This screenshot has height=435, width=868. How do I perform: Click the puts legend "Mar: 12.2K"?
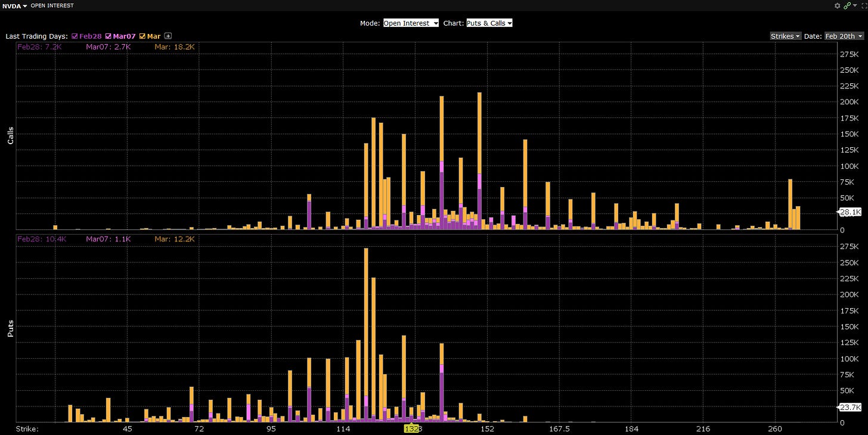[174, 239]
